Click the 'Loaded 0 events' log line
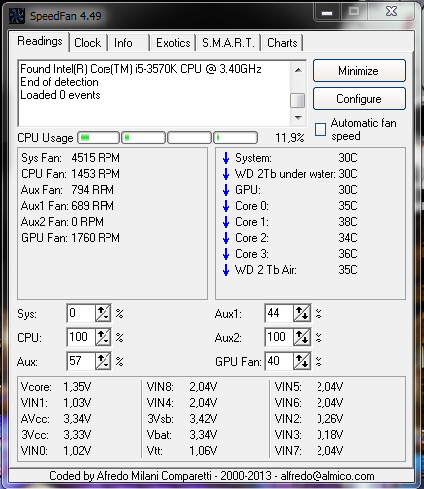The width and height of the screenshot is (424, 489). (60, 95)
